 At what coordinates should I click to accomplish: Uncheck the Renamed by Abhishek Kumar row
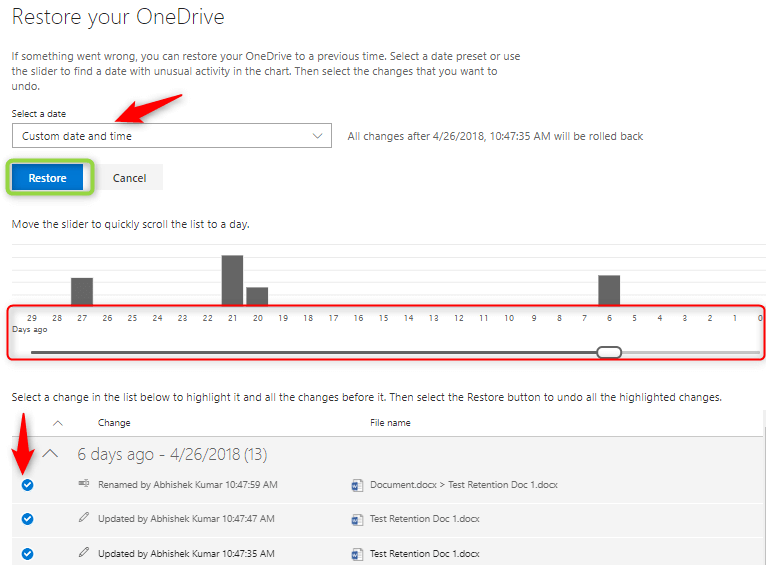coord(27,485)
